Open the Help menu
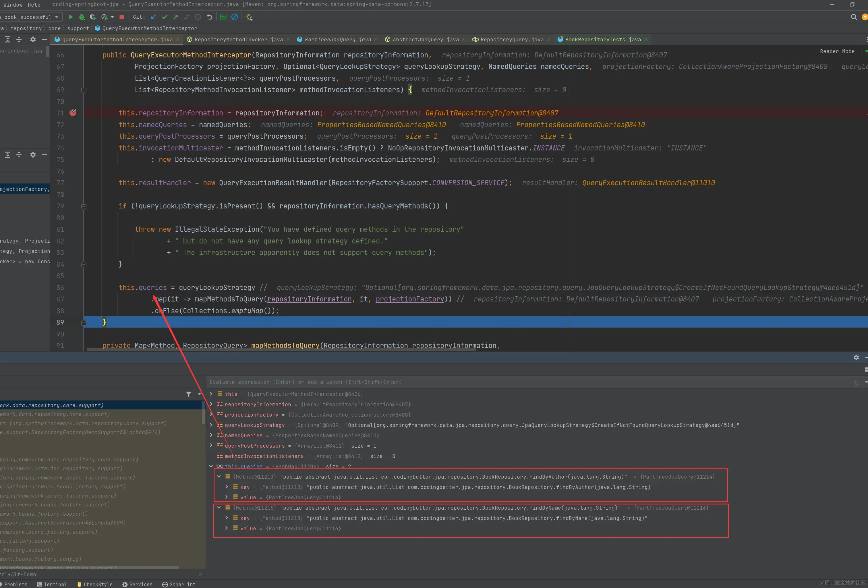This screenshot has height=588, width=868. click(x=34, y=5)
